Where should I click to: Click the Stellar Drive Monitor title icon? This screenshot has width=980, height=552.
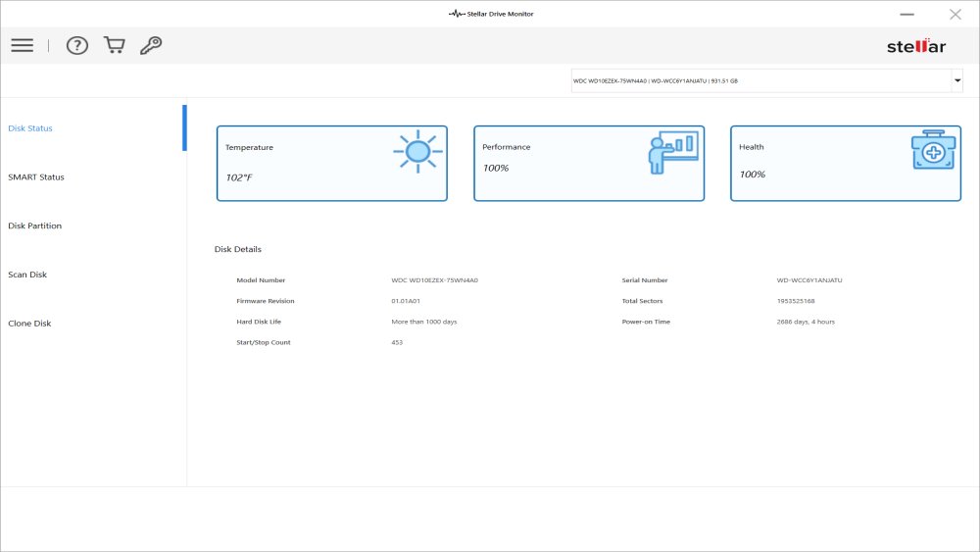point(457,14)
